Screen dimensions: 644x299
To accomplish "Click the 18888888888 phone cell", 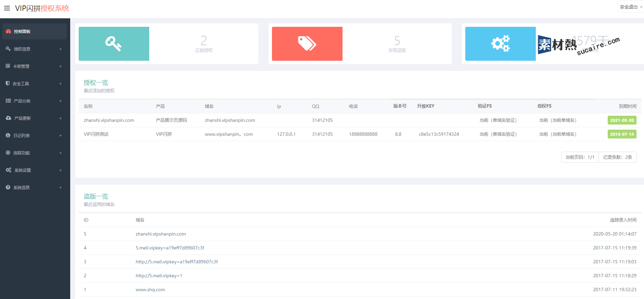I will 363,134.
